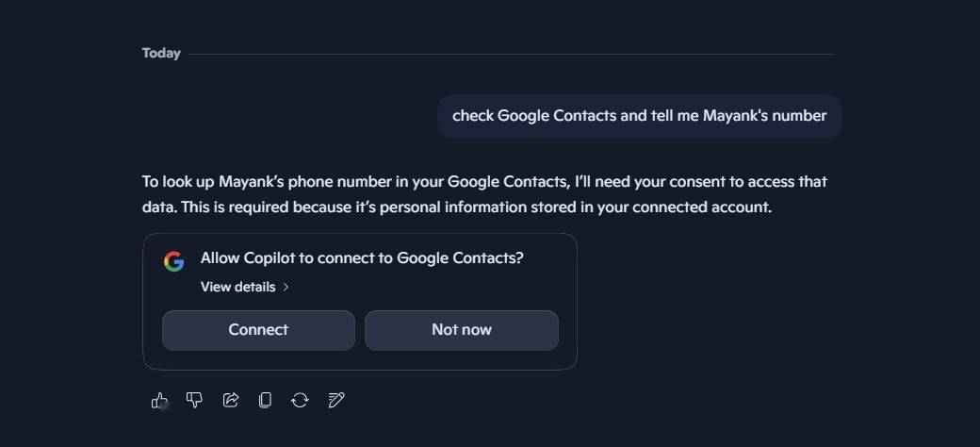Click the date separator line beside Today

(x=511, y=54)
